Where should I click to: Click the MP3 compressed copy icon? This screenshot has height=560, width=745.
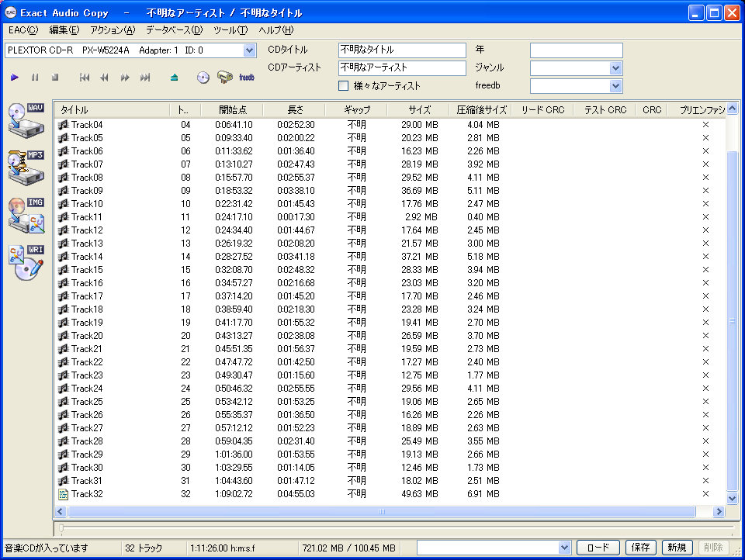(x=26, y=166)
